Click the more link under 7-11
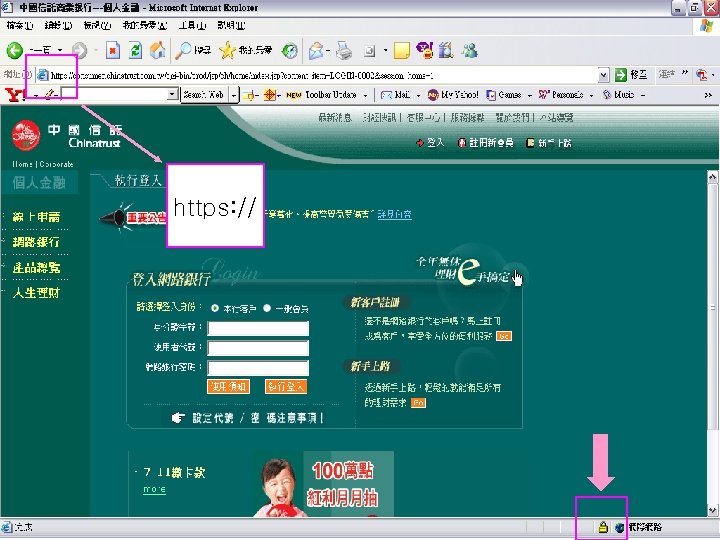Screen dimensions: 720x540 point(154,489)
